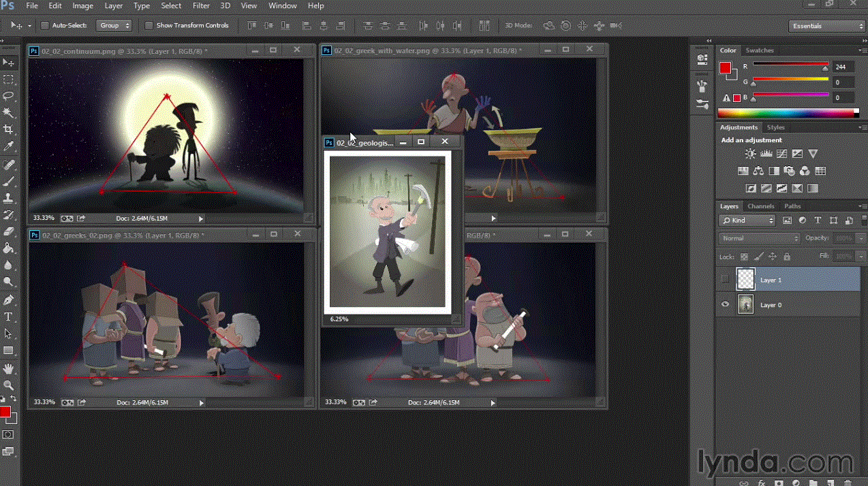Select the Pen tool

9,300
